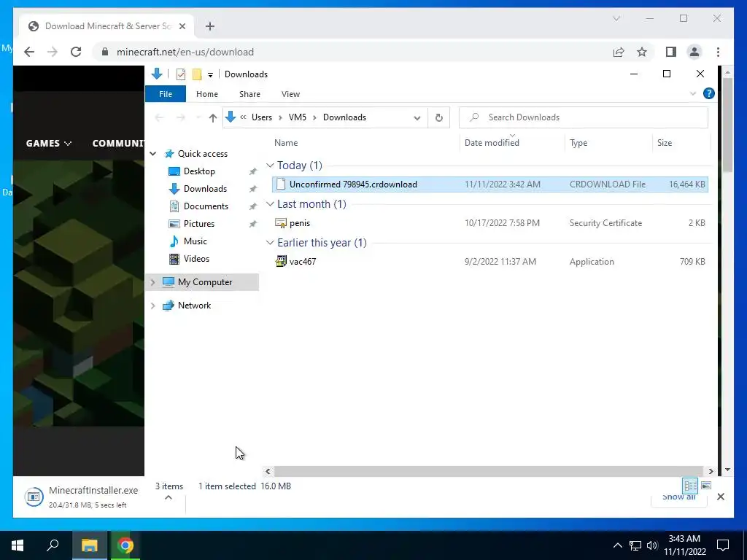747x560 pixels.
Task: Collapse Quick access tree node
Action: 153,153
